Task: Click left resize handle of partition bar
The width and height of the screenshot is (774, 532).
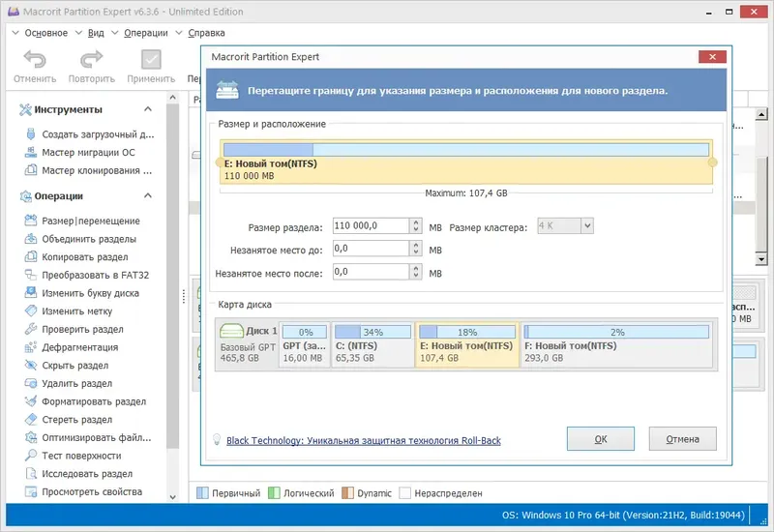Action: click(x=220, y=163)
